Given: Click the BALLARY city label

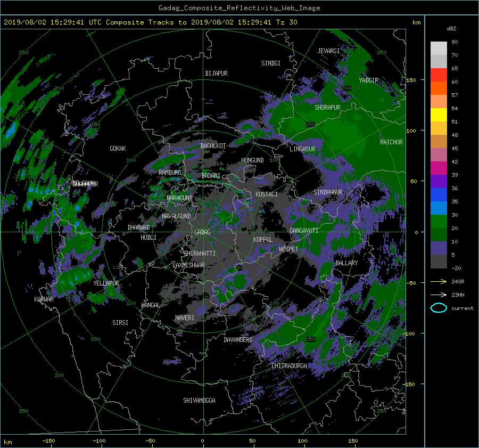Looking at the screenshot, I should 346,263.
